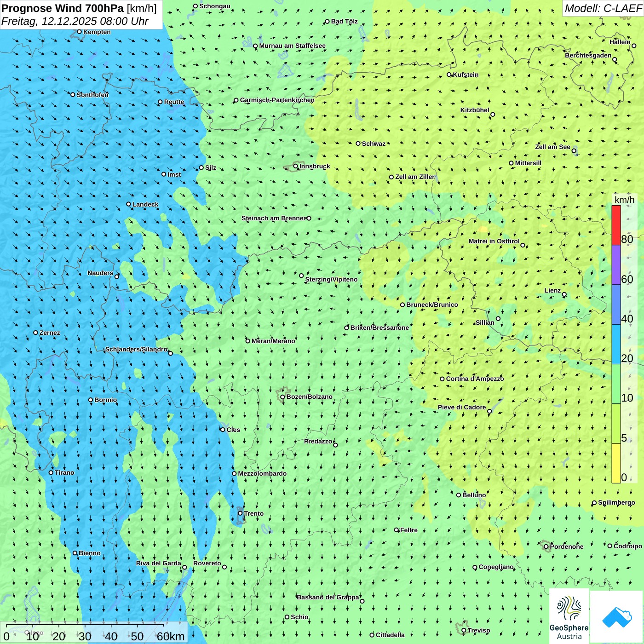Screen dimensions: 644x644
Task: Click the Trento city marker circle
Action: (x=240, y=513)
